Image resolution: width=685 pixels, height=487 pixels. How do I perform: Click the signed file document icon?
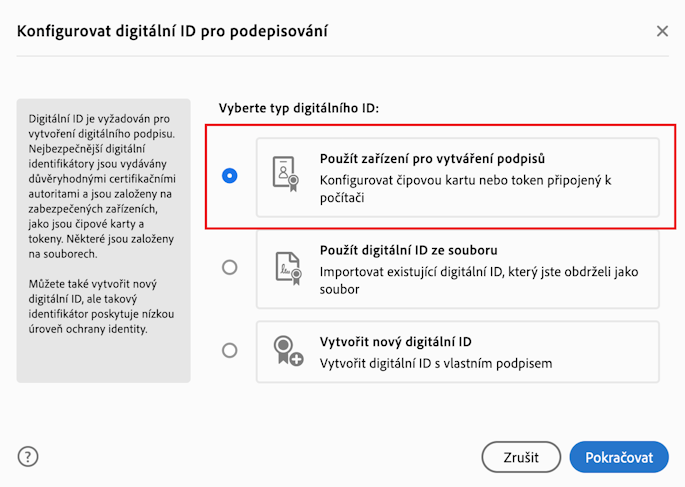(x=286, y=267)
